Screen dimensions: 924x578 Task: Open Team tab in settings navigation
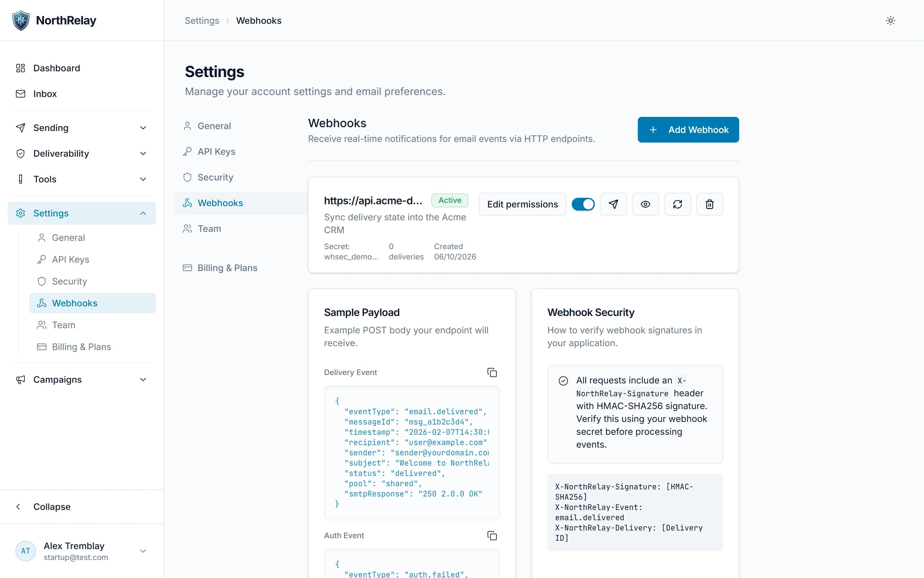(x=241, y=229)
